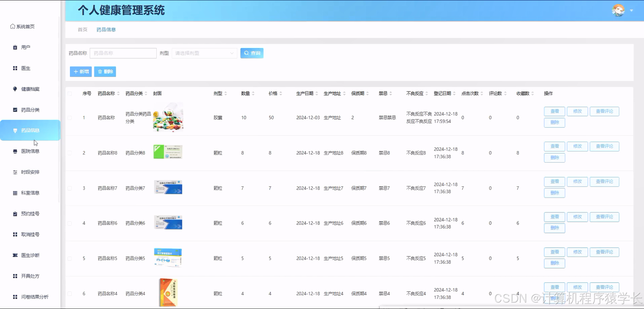644x309 pixels.
Task: Navigate to 药品分类 via its sidebar icon
Action: pyautogui.click(x=15, y=110)
